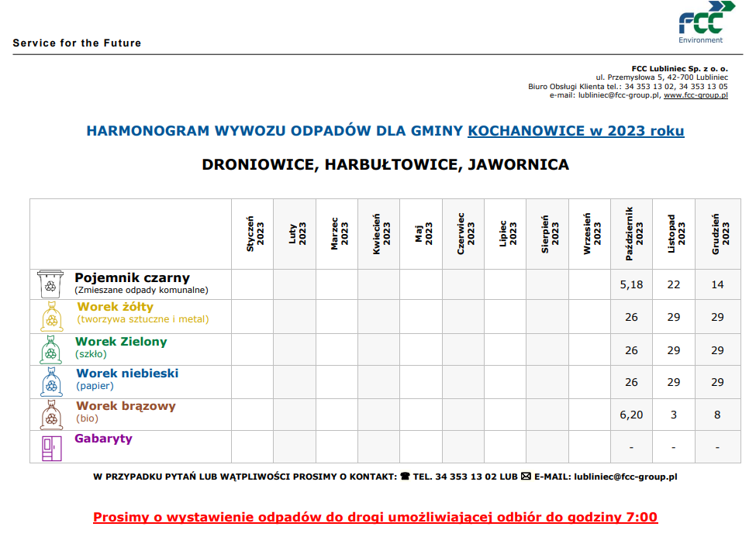756x537 pixels.
Task: Click the red notice about the 7:00 pickup
Action: point(375,517)
